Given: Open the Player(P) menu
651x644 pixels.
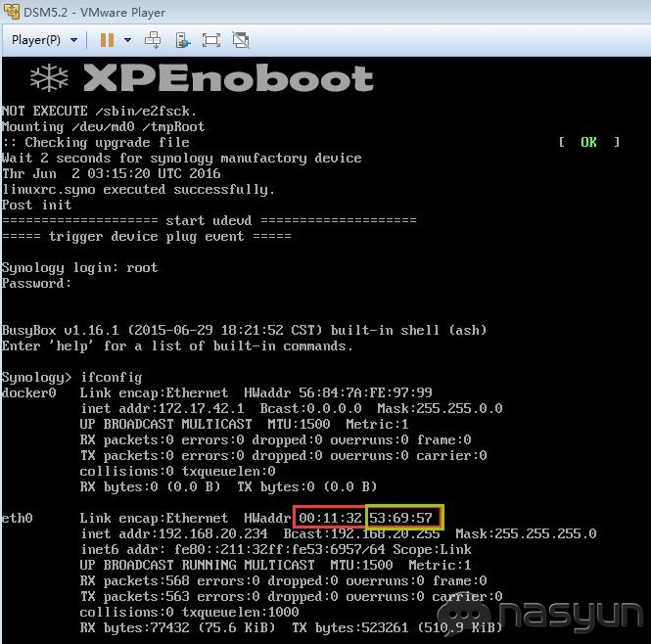Looking at the screenshot, I should [35, 40].
